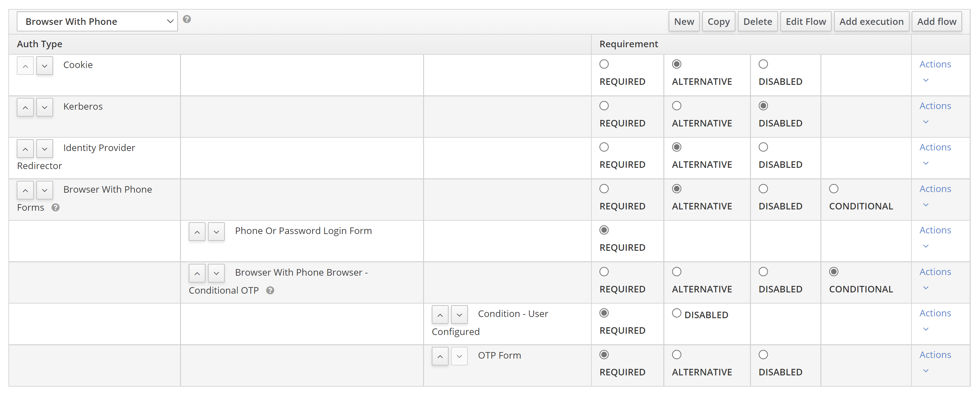Move the Cookie execution down

[44, 66]
